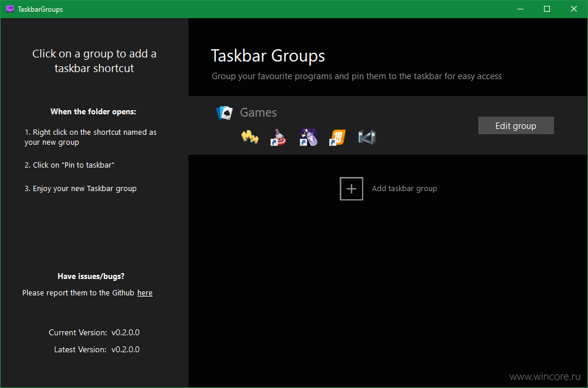Click 'When the folder opens:' text

pyautogui.click(x=93, y=111)
